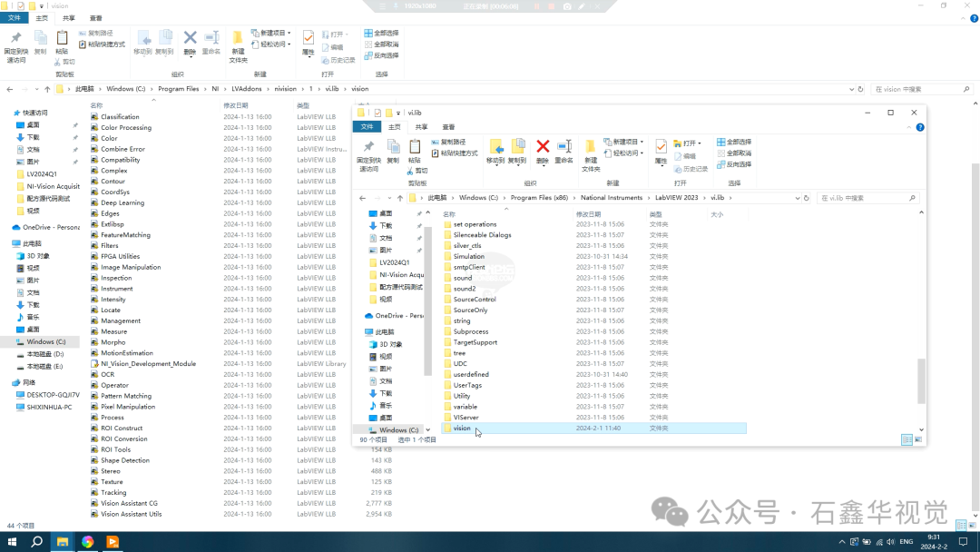Image resolution: width=980 pixels, height=552 pixels.
Task: Expand vi.lib address bar history dropdown
Action: point(797,198)
